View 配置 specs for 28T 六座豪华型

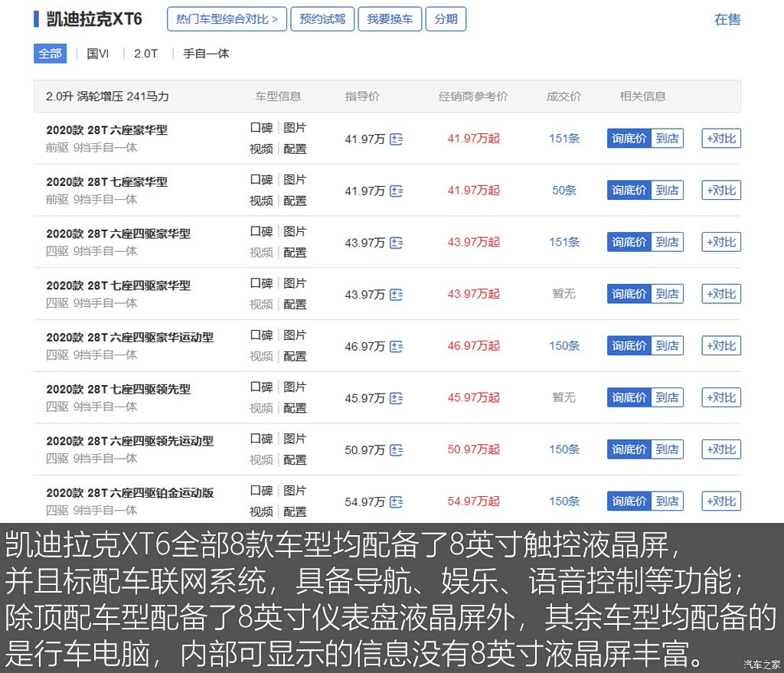tap(295, 149)
